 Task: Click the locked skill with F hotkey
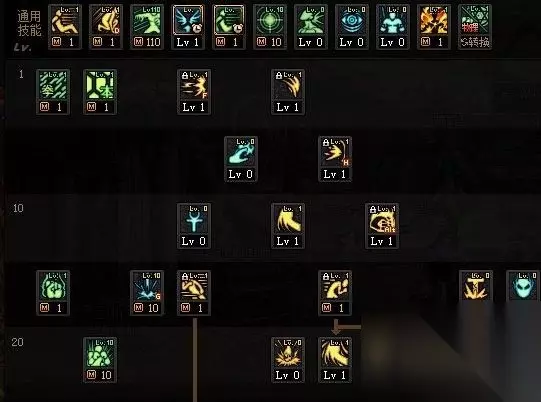pyautogui.click(x=194, y=92)
